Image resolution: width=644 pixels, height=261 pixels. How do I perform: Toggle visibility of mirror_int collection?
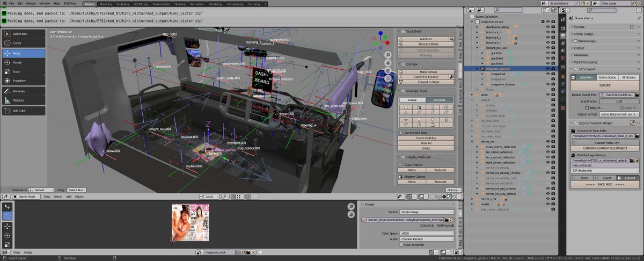pyautogui.click(x=547, y=141)
